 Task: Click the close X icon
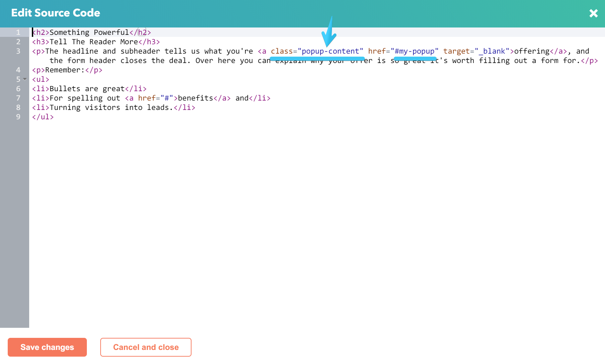pos(593,13)
